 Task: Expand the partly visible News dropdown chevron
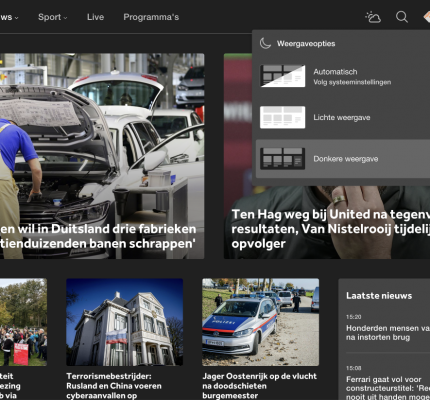coord(16,18)
